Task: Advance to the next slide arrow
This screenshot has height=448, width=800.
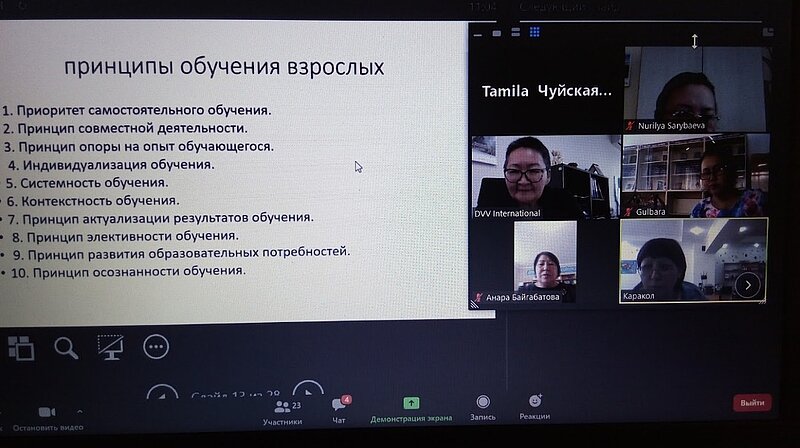Action: (x=307, y=395)
